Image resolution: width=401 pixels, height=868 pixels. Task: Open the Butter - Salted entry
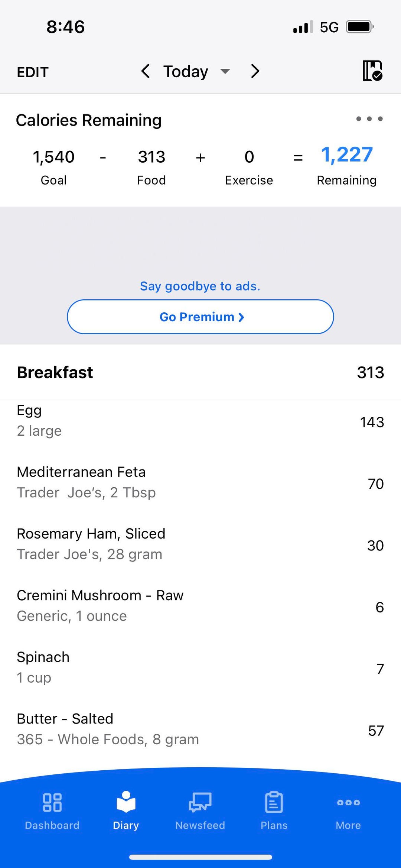200,729
